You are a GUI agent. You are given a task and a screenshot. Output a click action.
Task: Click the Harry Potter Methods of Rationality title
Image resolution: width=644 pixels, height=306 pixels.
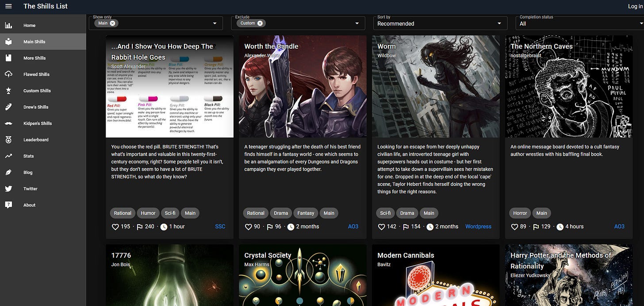pos(561,260)
